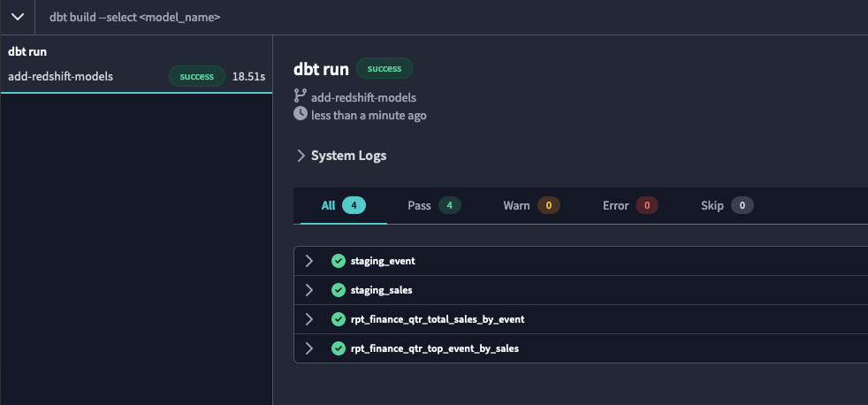Click the count badge 0 on Skip tab
Image resolution: width=868 pixels, height=405 pixels.
click(x=742, y=205)
